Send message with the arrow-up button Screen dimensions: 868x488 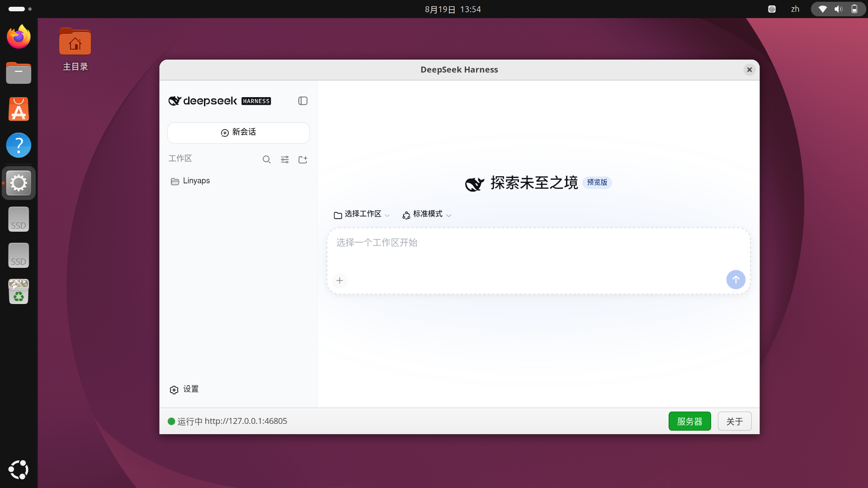[x=736, y=280]
